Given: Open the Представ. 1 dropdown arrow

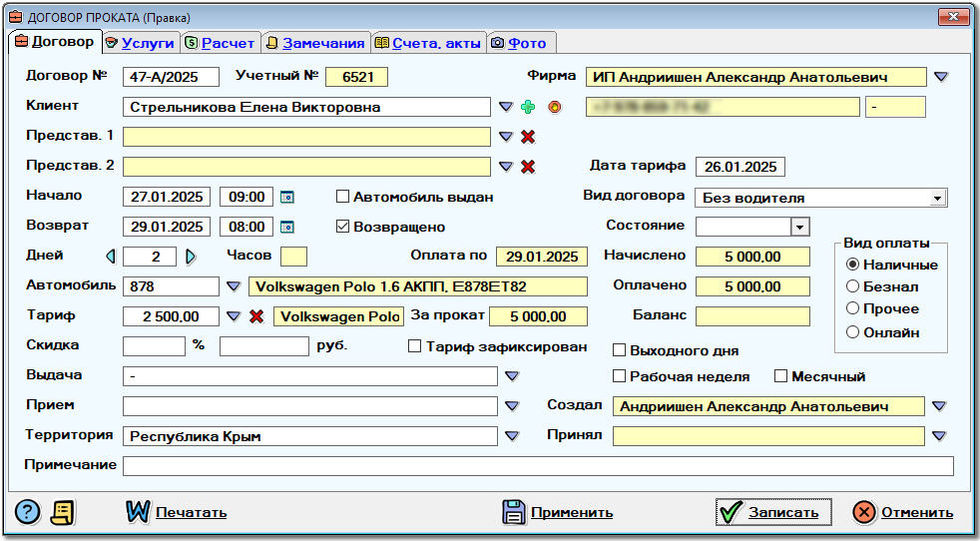Looking at the screenshot, I should pyautogui.click(x=506, y=137).
